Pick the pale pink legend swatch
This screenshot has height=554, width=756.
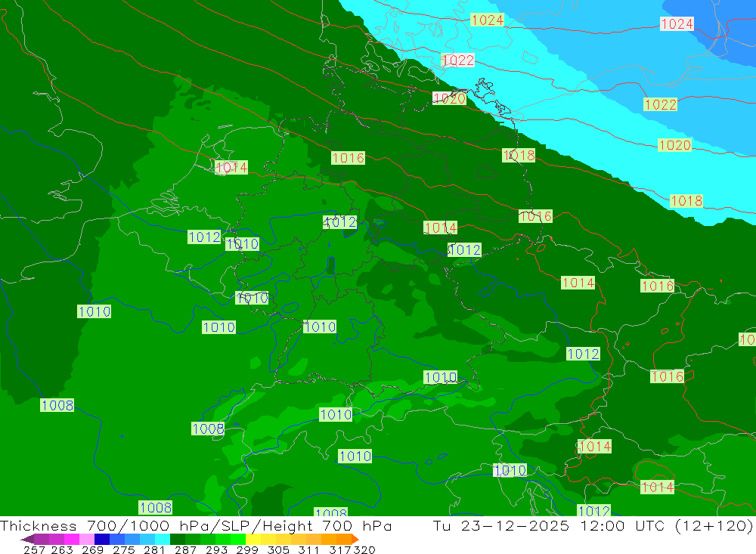[x=87, y=539]
